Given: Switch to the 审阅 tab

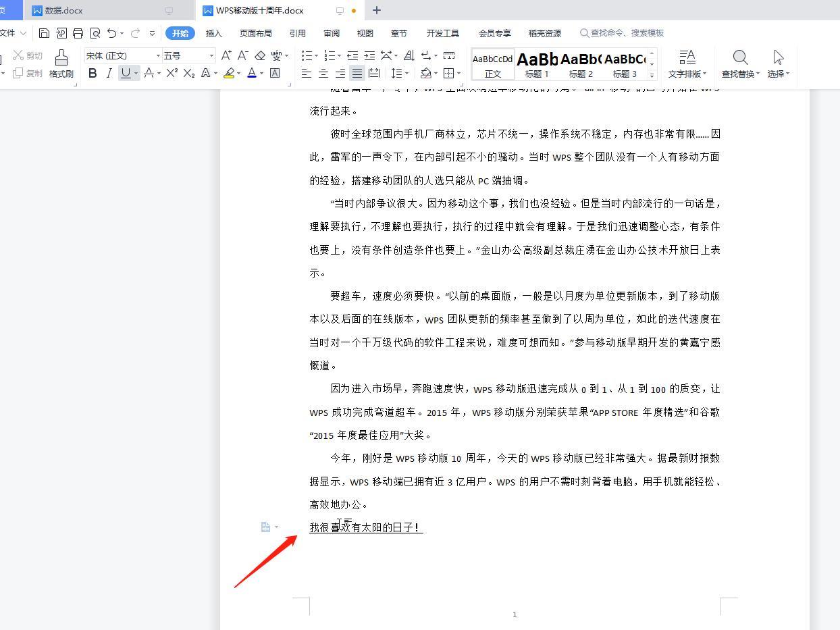Looking at the screenshot, I should (332, 33).
